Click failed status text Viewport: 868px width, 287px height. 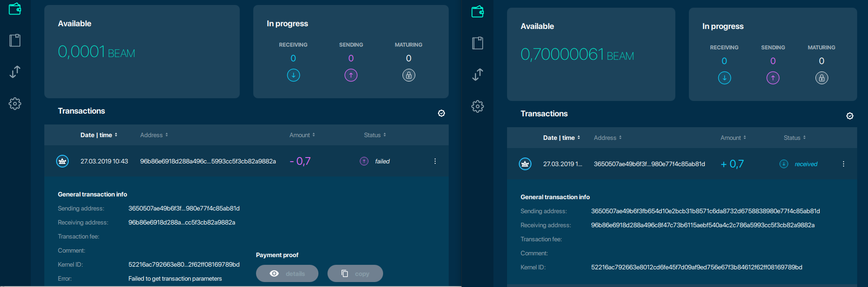382,161
